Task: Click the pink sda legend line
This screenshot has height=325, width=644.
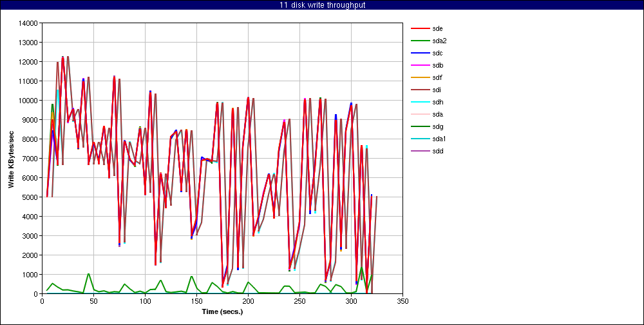Action: pyautogui.click(x=419, y=115)
